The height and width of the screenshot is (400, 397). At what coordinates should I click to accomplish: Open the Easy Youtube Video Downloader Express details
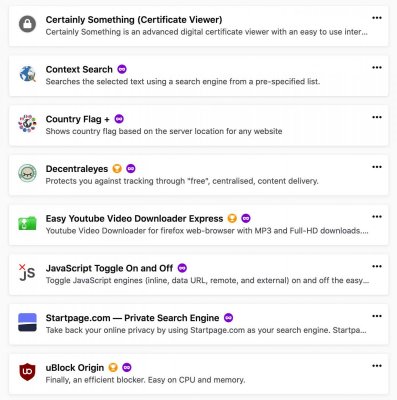tap(134, 219)
